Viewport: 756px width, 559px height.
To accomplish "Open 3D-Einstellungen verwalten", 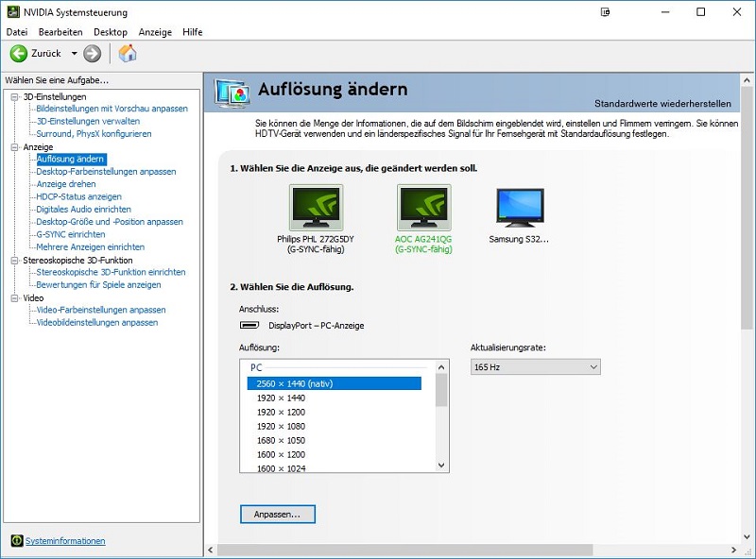I will point(88,121).
